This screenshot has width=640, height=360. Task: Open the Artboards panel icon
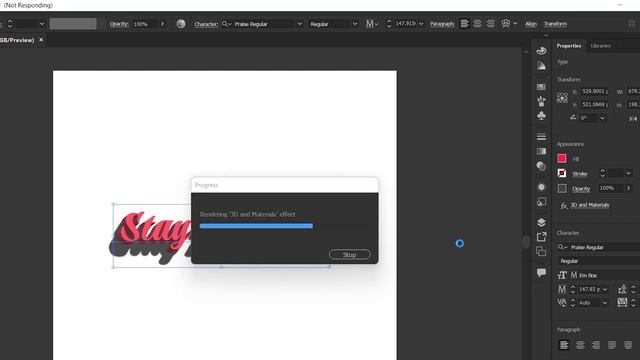pos(541,251)
